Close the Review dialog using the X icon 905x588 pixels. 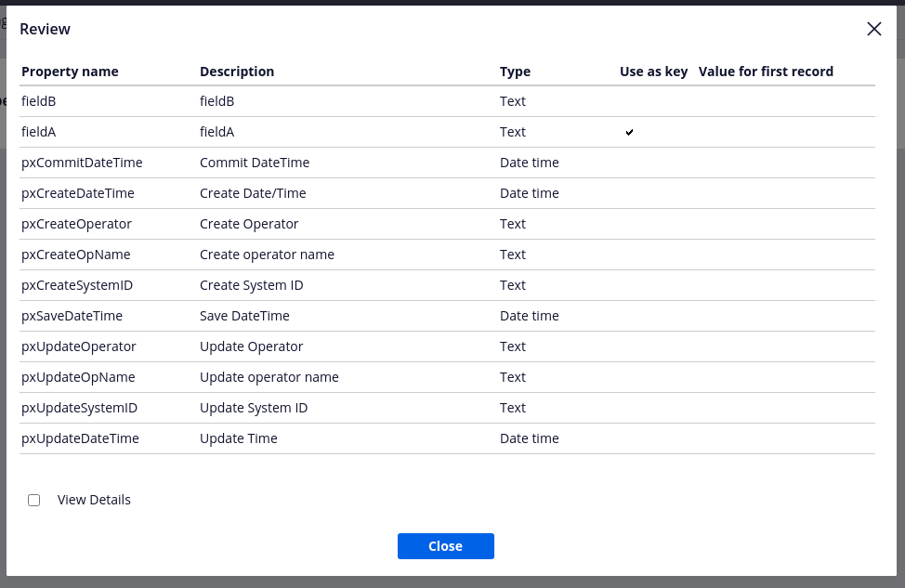[873, 29]
